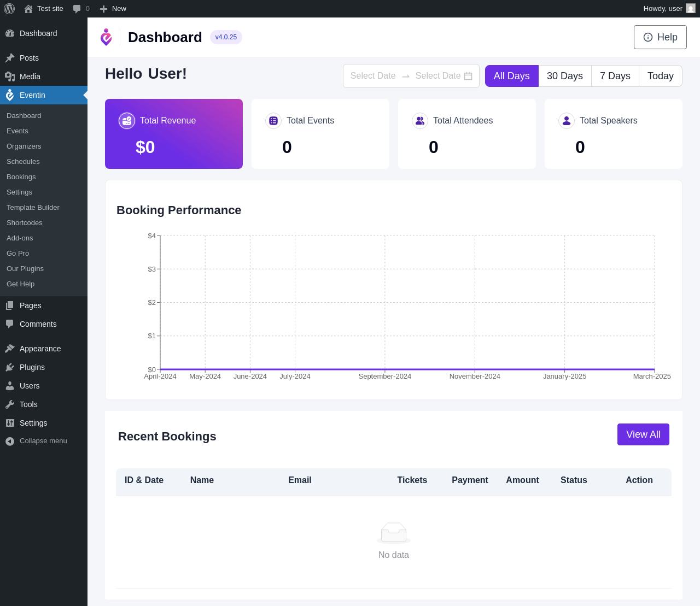The image size is (700, 606).
Task: Click the Eventin logo beside Dashboard title
Action: click(x=106, y=37)
